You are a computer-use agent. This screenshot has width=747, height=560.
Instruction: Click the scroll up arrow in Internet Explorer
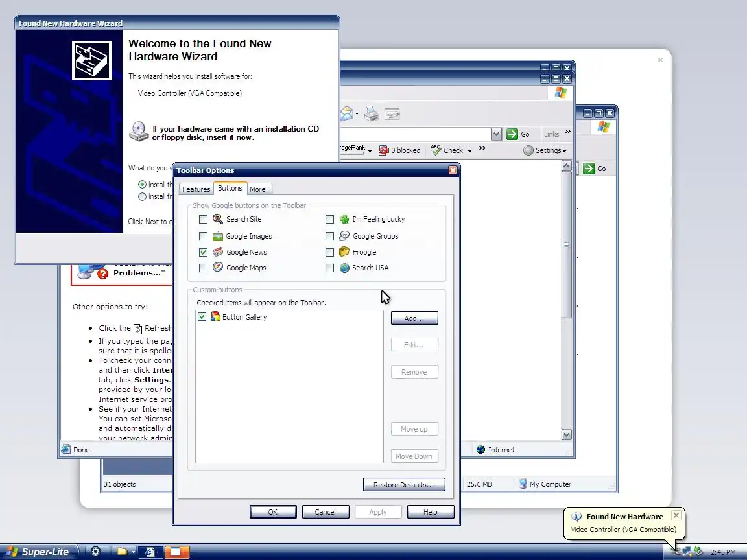point(567,166)
